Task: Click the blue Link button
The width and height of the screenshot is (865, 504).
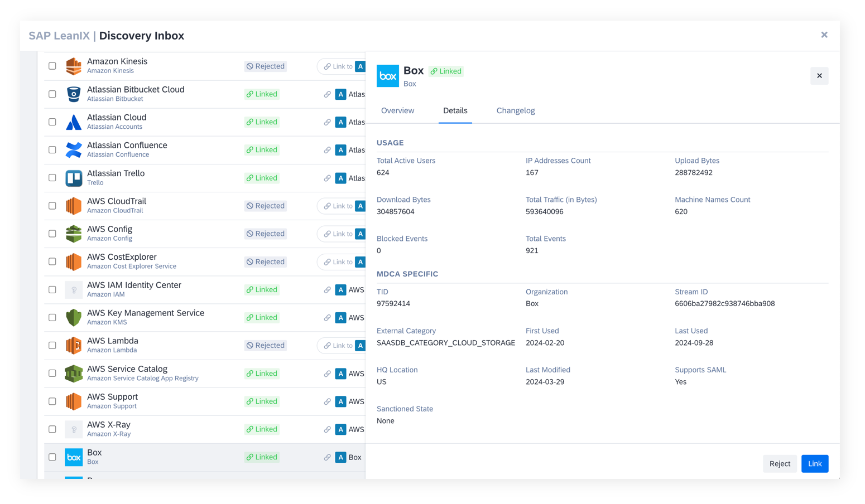Action: (815, 464)
